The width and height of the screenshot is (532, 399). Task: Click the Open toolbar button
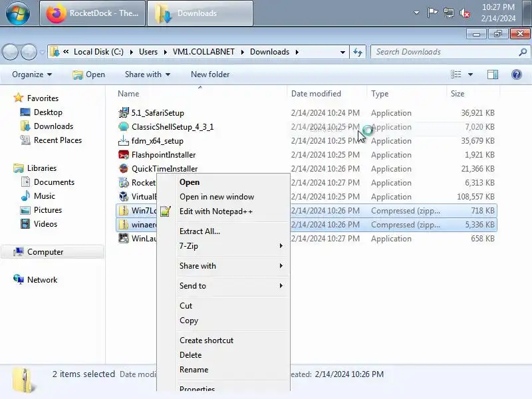tap(89, 74)
